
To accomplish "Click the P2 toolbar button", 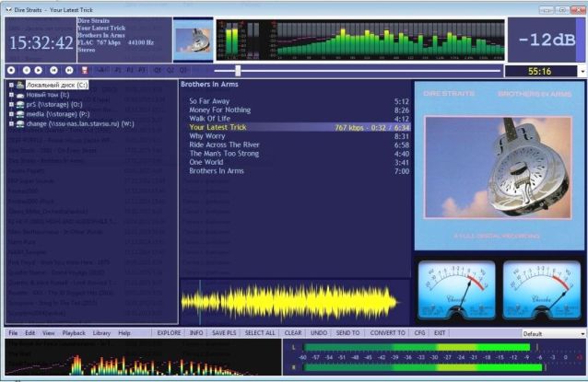I will pyautogui.click(x=130, y=70).
